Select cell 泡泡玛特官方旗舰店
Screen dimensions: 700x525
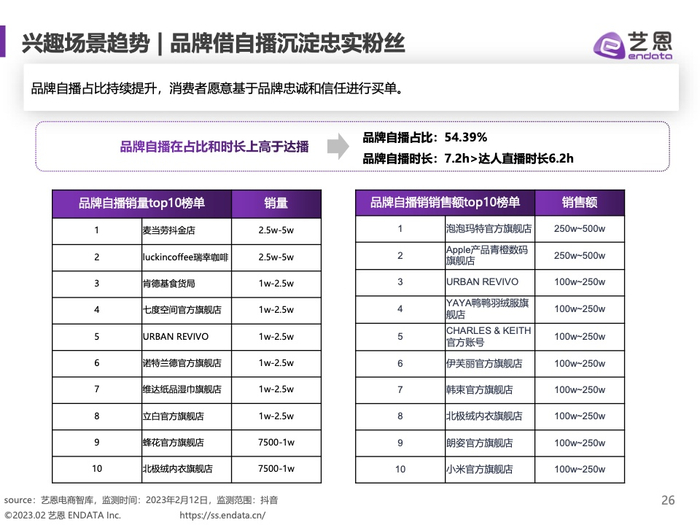[x=489, y=229]
